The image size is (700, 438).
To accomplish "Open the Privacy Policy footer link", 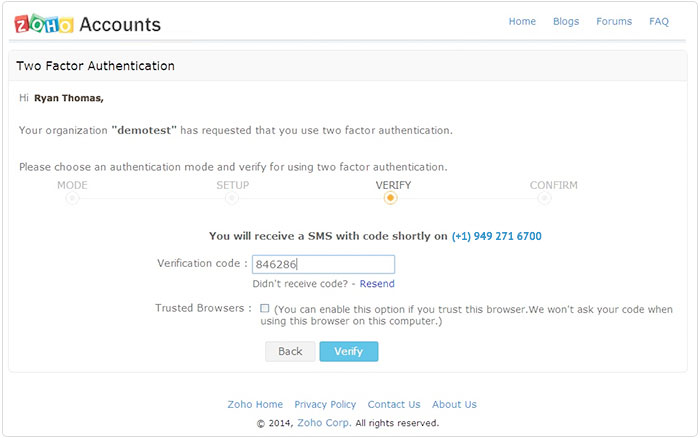I will click(325, 405).
